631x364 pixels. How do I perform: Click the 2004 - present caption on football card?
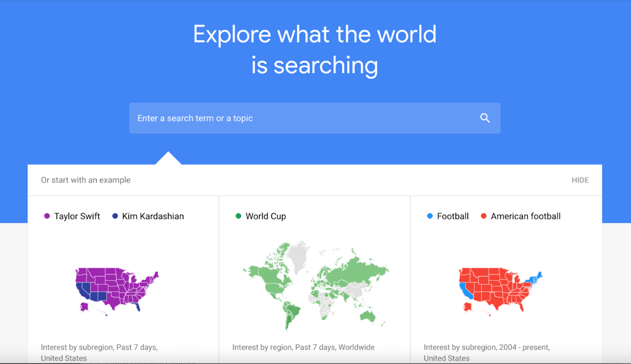[486, 352]
